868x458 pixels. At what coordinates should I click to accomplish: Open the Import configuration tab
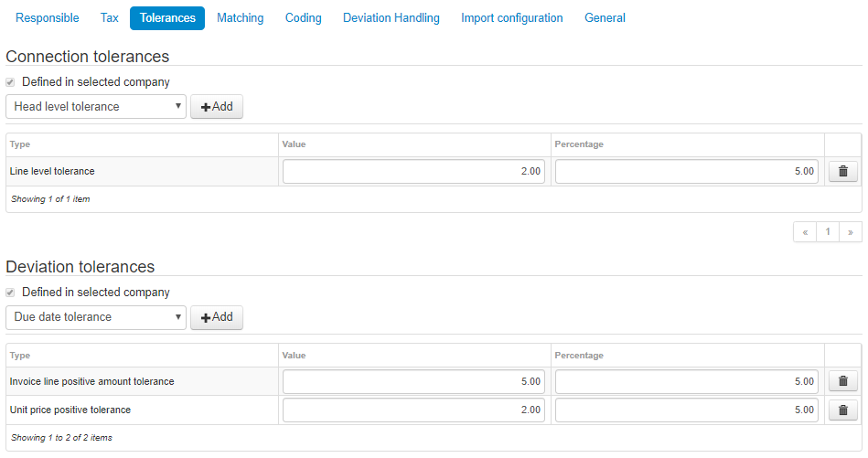512,17
